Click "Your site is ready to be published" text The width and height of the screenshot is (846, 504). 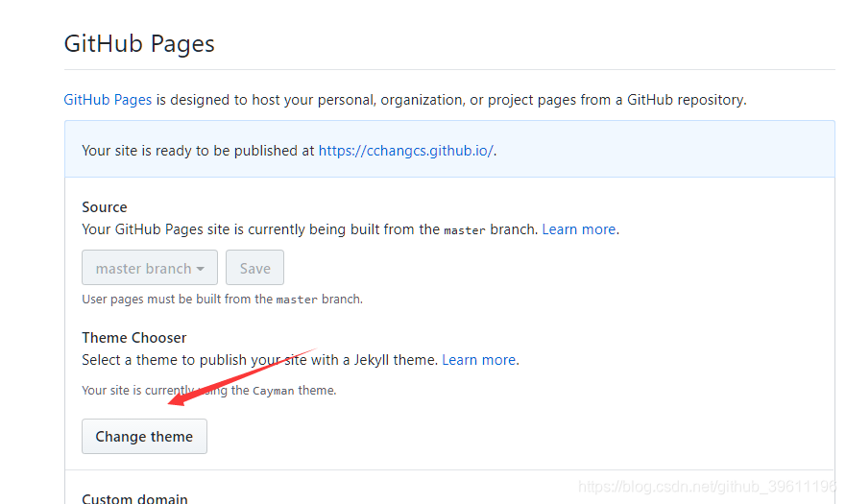[x=199, y=150]
